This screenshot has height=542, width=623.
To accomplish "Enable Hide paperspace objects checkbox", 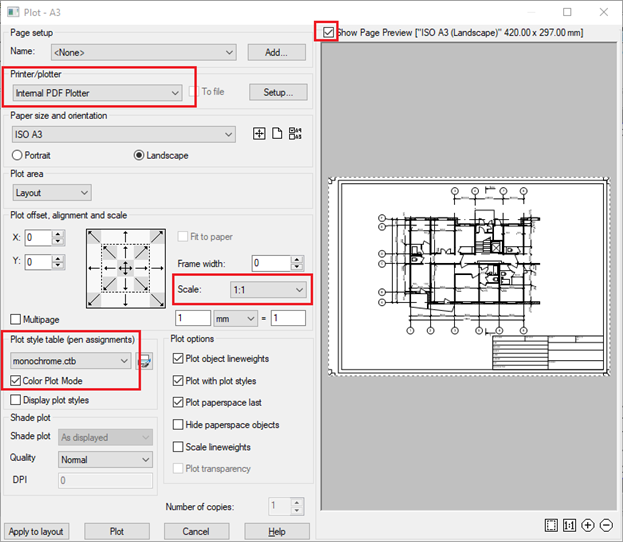I will pyautogui.click(x=178, y=424).
